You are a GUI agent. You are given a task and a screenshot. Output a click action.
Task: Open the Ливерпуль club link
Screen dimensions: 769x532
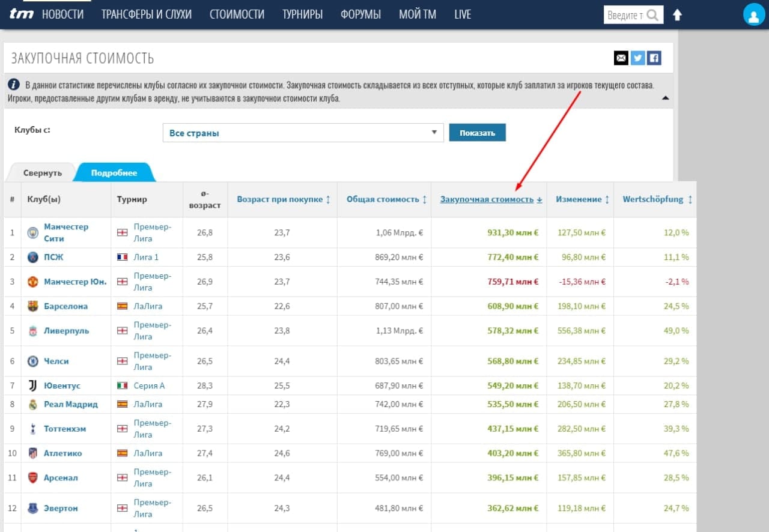[66, 331]
